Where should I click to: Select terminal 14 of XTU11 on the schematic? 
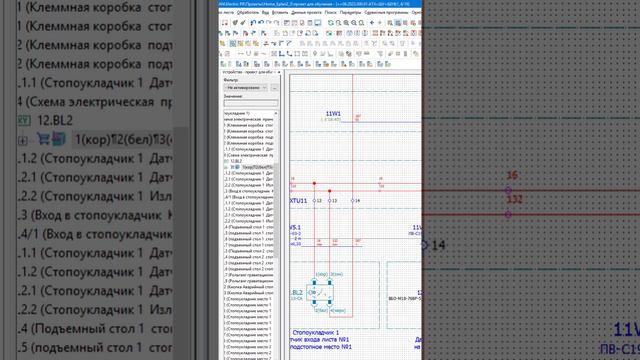353,200
